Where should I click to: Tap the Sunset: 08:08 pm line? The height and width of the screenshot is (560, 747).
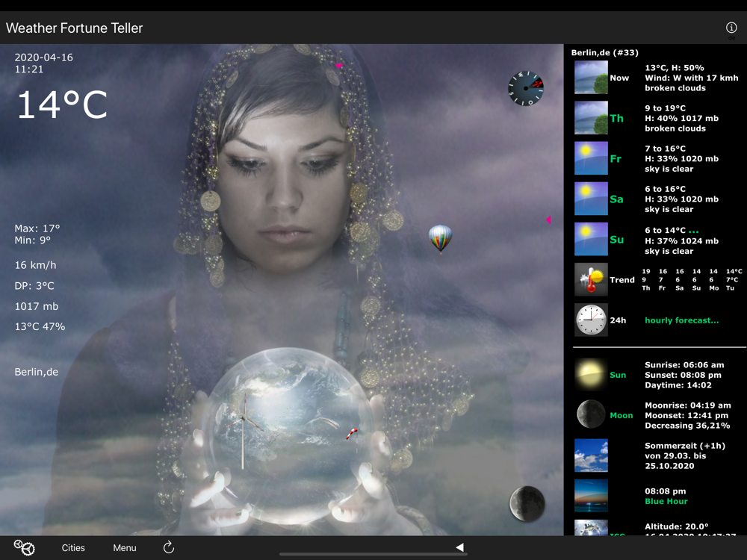684,376
